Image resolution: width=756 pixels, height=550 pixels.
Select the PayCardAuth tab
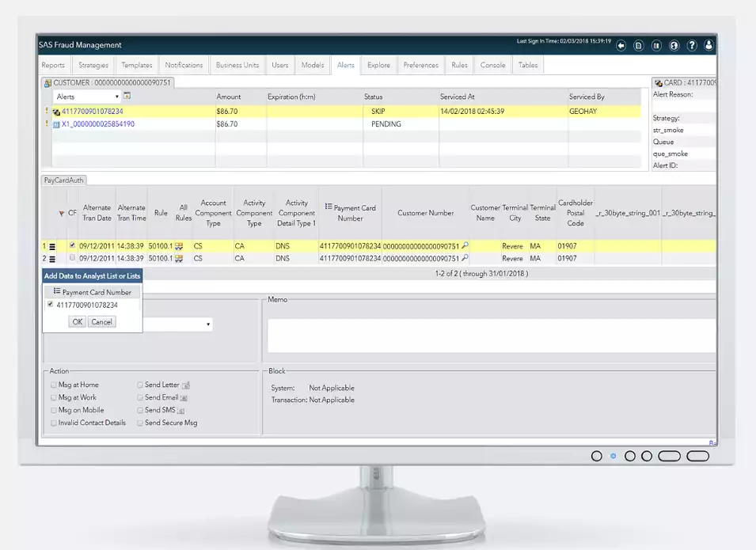(x=63, y=180)
